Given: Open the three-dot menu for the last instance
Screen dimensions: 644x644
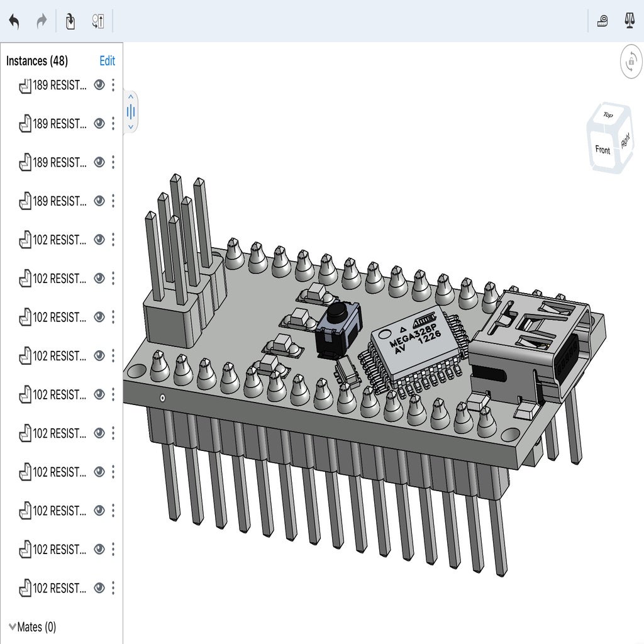Looking at the screenshot, I should point(113,588).
